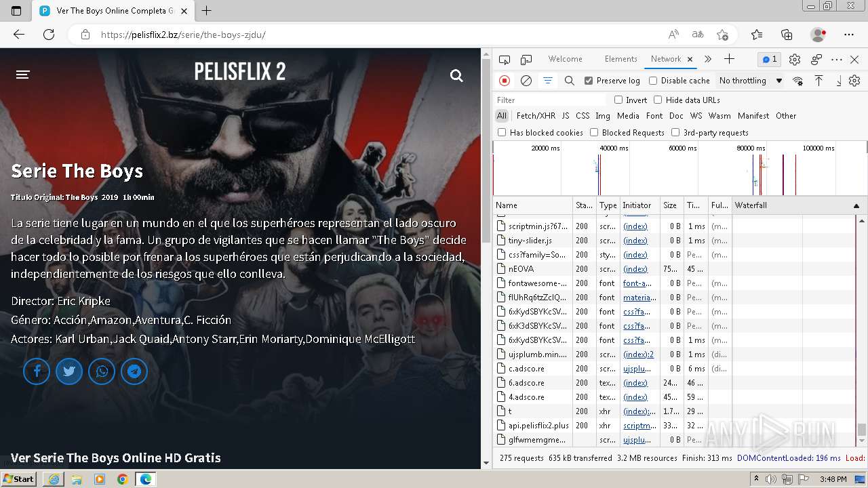Filter requests by Doc type
Image resolution: width=868 pixels, height=488 pixels.
(x=676, y=116)
